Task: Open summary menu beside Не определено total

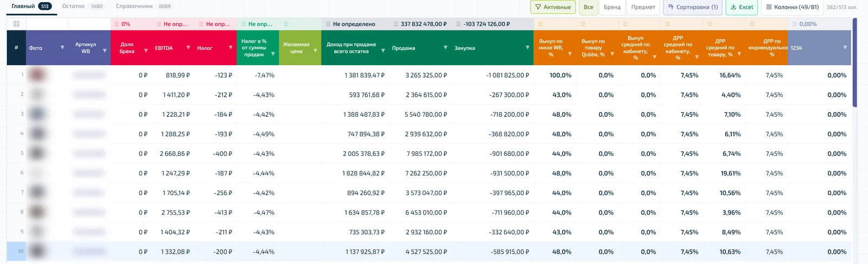Action: point(328,24)
